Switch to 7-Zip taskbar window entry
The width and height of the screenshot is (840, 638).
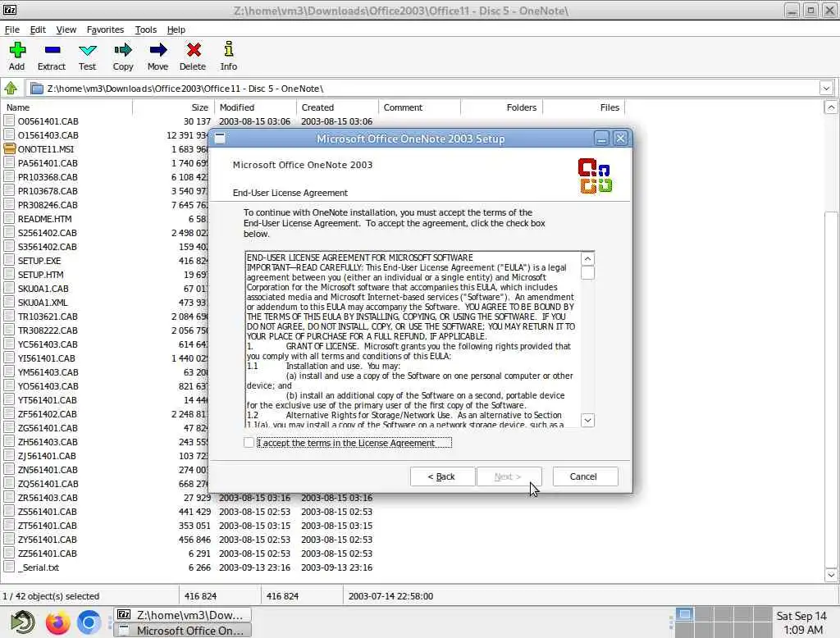coord(182,614)
